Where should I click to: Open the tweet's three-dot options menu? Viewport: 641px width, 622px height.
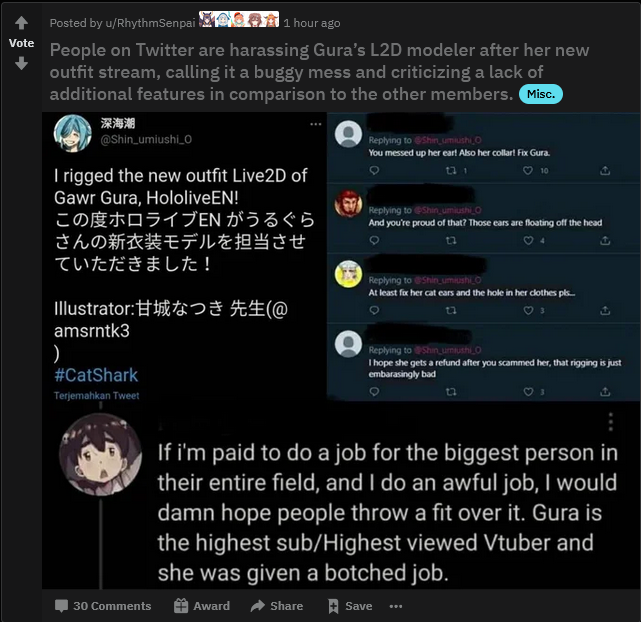tap(316, 124)
